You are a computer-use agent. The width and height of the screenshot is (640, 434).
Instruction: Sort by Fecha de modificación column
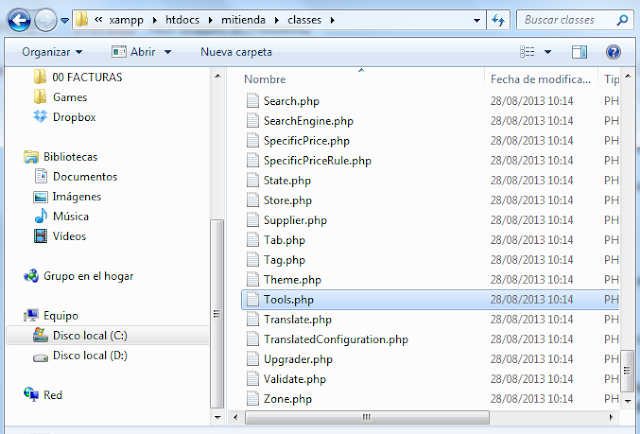pyautogui.click(x=541, y=79)
